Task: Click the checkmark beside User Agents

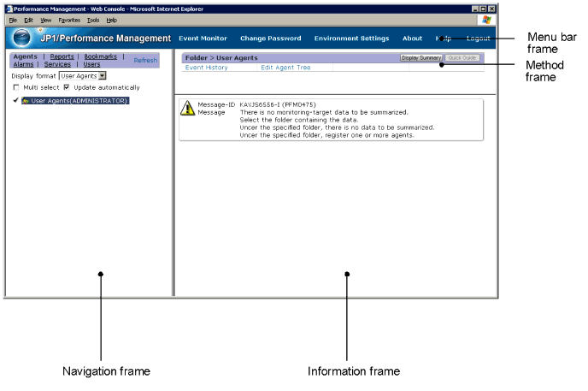Action: coord(16,101)
